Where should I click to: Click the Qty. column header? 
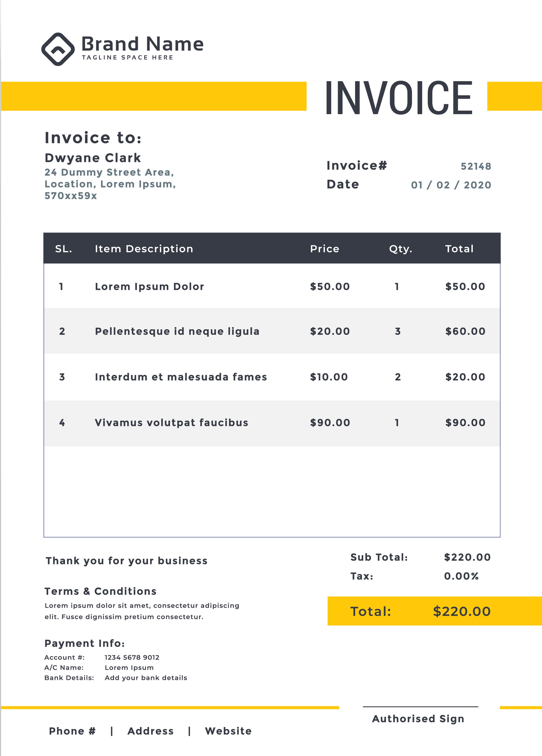400,249
